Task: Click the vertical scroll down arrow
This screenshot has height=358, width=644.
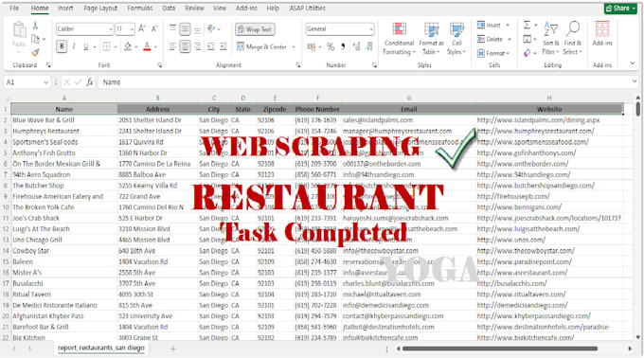Action: click(637, 337)
